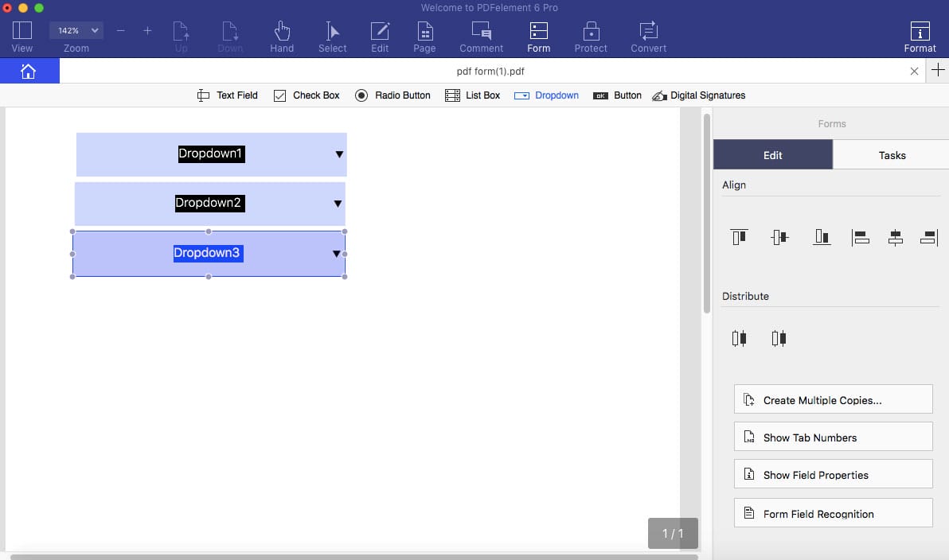Choose the Check Box form tool
Image resolution: width=949 pixels, height=560 pixels.
click(307, 95)
